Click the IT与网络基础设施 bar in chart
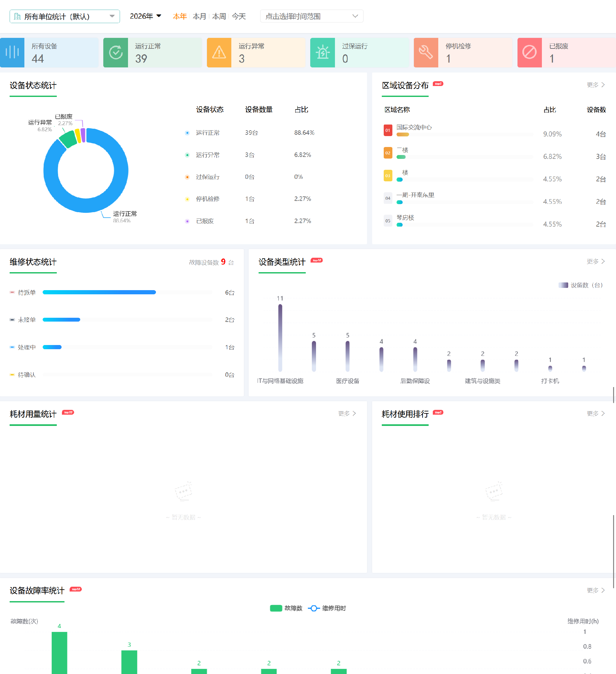Screen dimensions: 616x674 coord(280,338)
